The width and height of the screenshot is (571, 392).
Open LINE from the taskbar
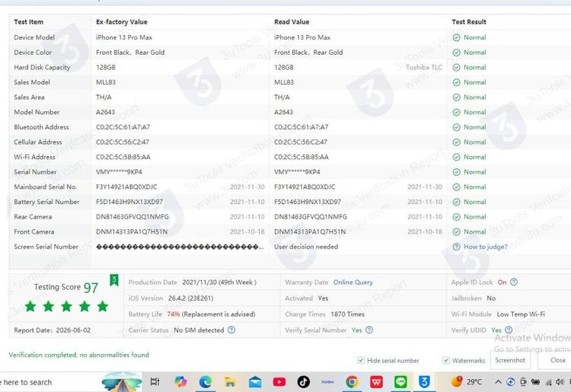(x=400, y=382)
